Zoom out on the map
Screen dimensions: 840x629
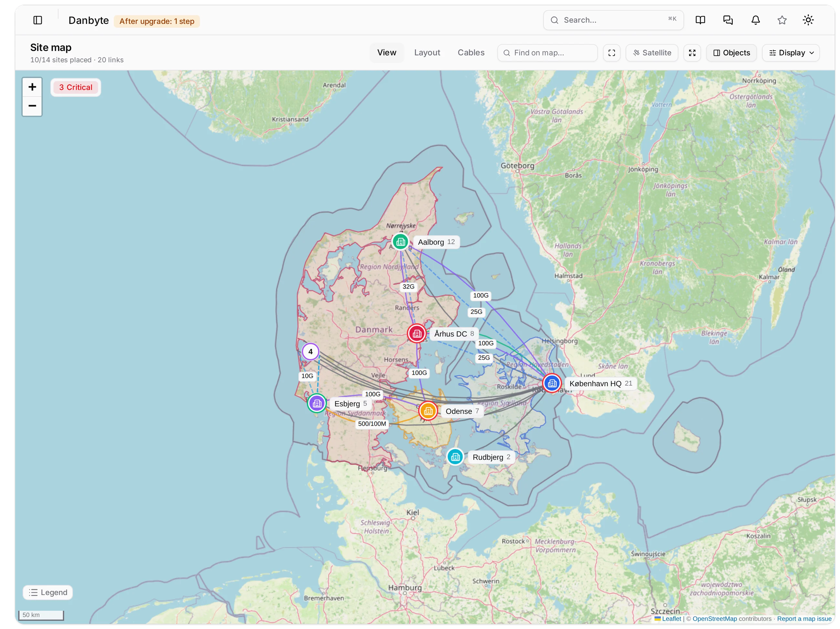[x=32, y=106]
